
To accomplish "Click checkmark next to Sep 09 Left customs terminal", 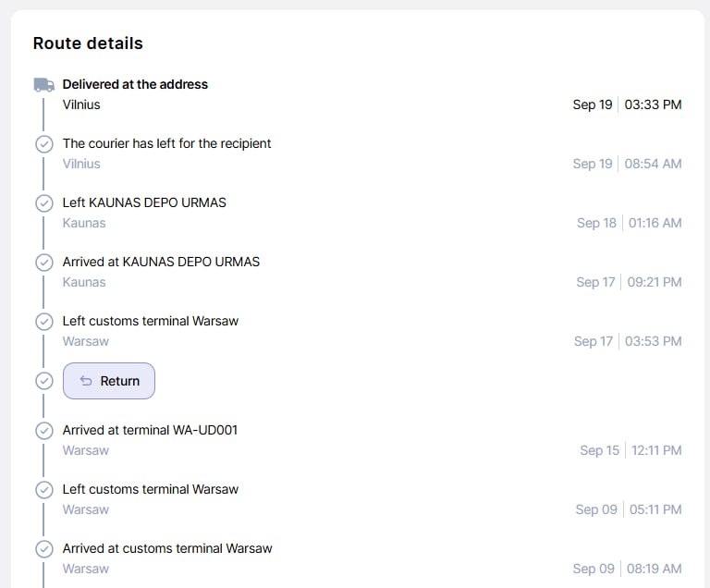I will (x=43, y=490).
